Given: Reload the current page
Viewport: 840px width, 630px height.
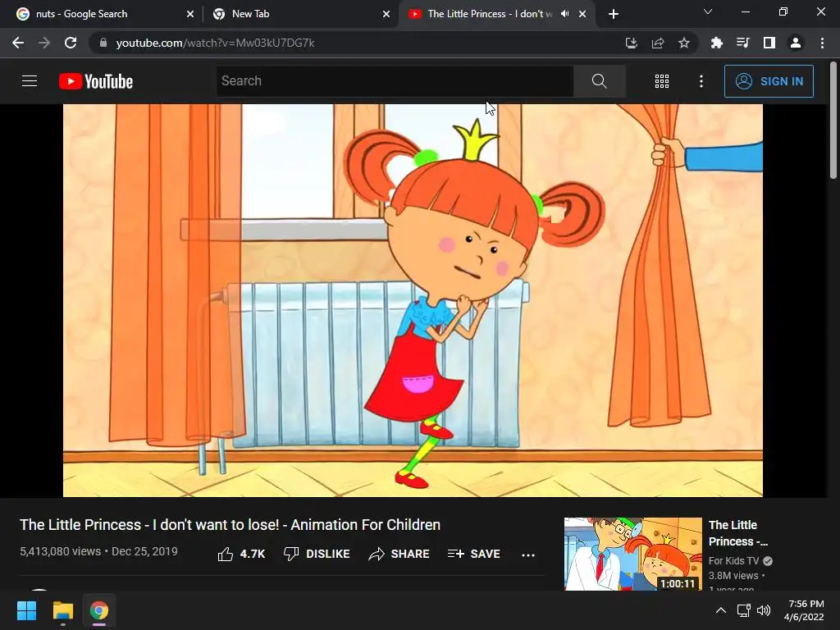Looking at the screenshot, I should tap(71, 43).
